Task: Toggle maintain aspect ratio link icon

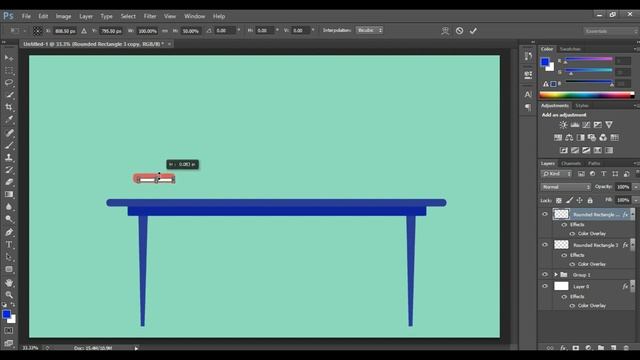Action: 165,31
